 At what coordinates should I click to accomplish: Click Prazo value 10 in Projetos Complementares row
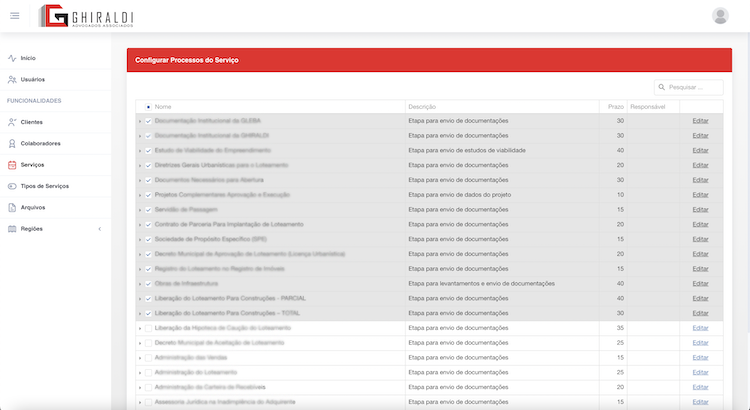tap(620, 195)
